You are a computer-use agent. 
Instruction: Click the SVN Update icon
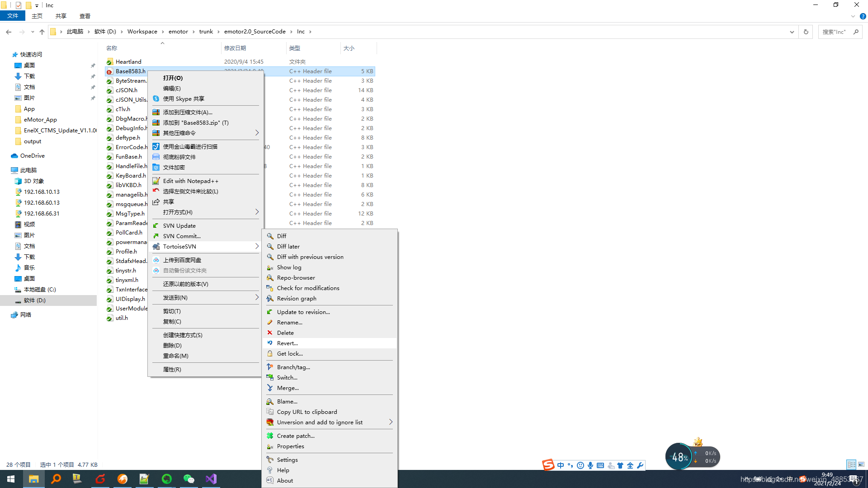pos(156,226)
